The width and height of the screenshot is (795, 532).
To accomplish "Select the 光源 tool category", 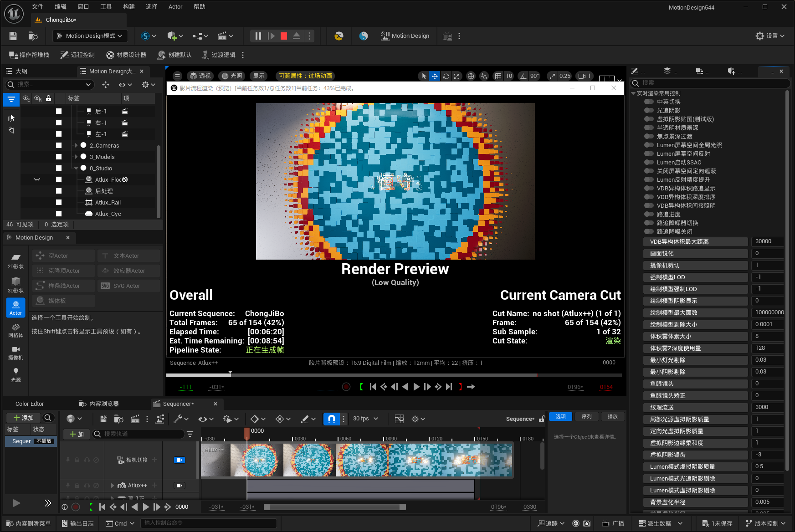I will click(x=16, y=375).
